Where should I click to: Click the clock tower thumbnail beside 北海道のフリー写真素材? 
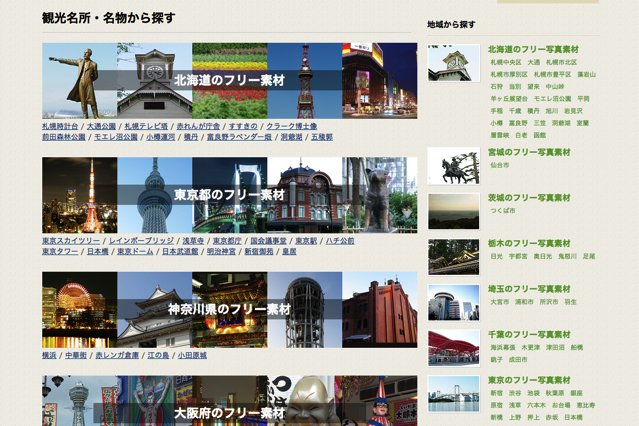[453, 63]
